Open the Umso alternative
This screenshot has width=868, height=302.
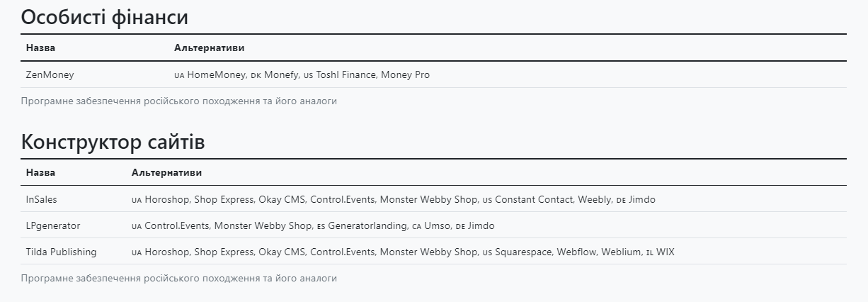click(437, 225)
